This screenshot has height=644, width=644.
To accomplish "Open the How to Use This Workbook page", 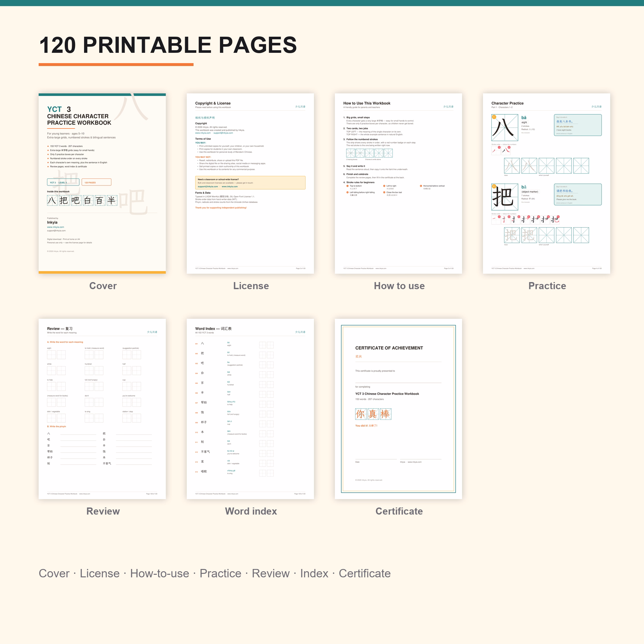I will pos(398,183).
